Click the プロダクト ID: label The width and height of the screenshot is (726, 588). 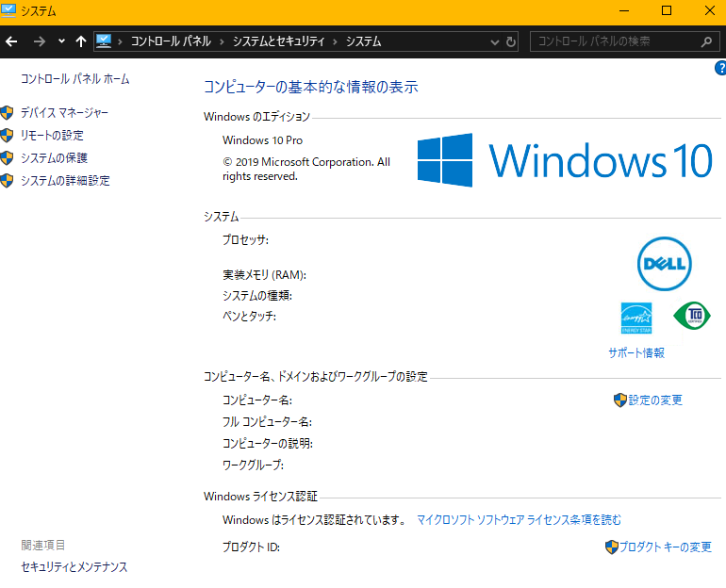point(251,547)
